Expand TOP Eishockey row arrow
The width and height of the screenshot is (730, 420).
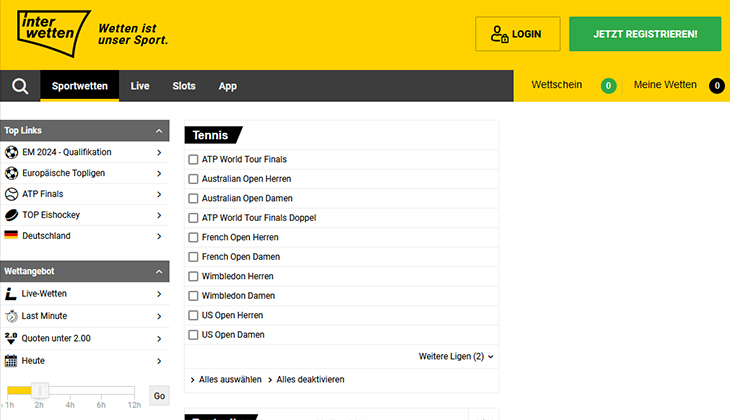pos(159,216)
